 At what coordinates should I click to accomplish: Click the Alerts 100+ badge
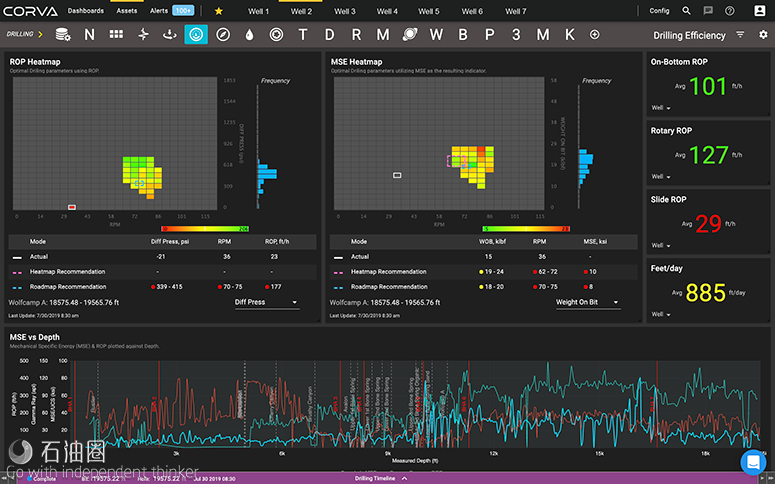[x=183, y=11]
